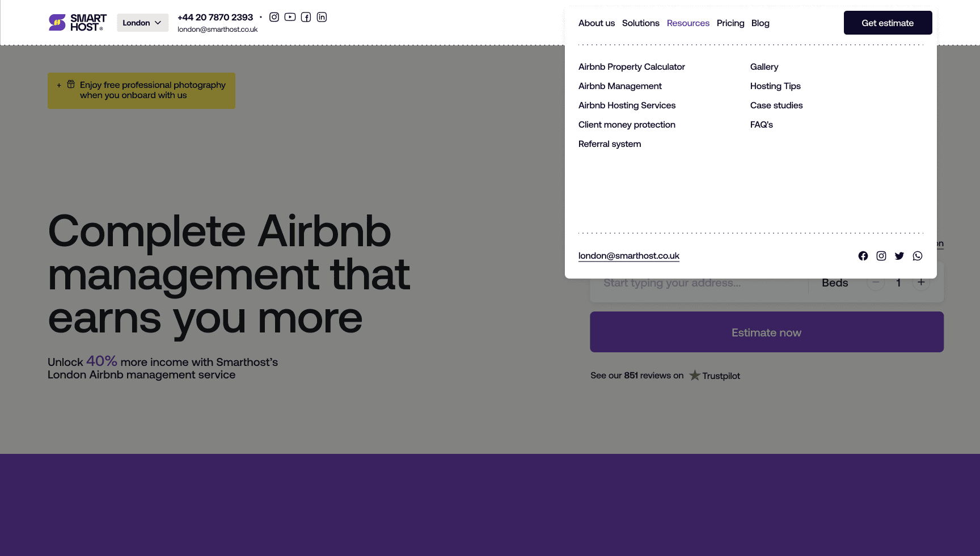Image resolution: width=980 pixels, height=556 pixels.
Task: Increase the Beds count
Action: [x=921, y=283]
